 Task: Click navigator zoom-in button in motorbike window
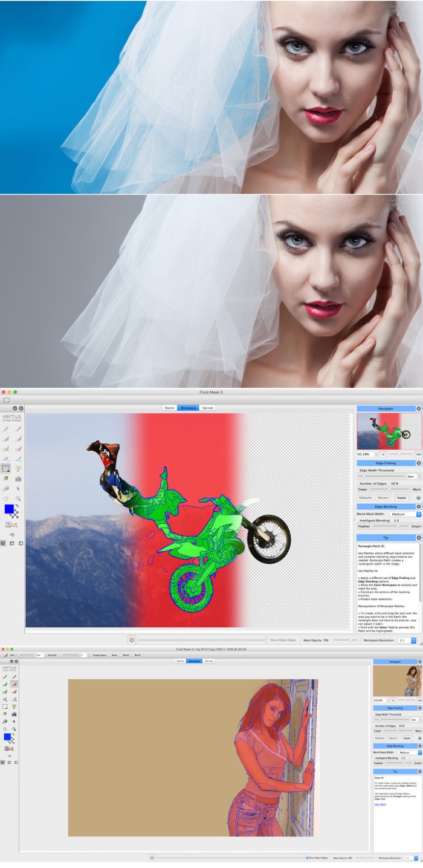point(418,454)
